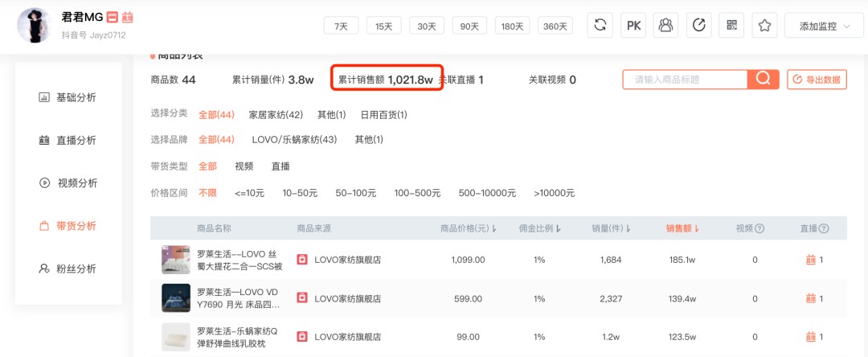Click the circular arrow update icon

tap(699, 26)
